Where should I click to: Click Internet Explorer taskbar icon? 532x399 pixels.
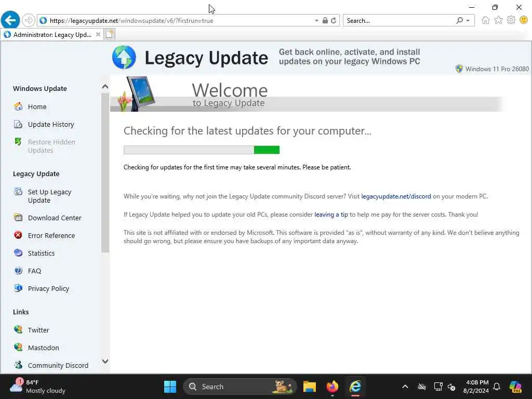click(x=355, y=387)
